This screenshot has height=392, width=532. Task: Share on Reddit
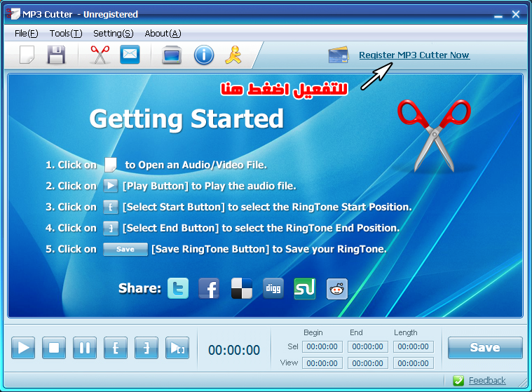tap(337, 289)
